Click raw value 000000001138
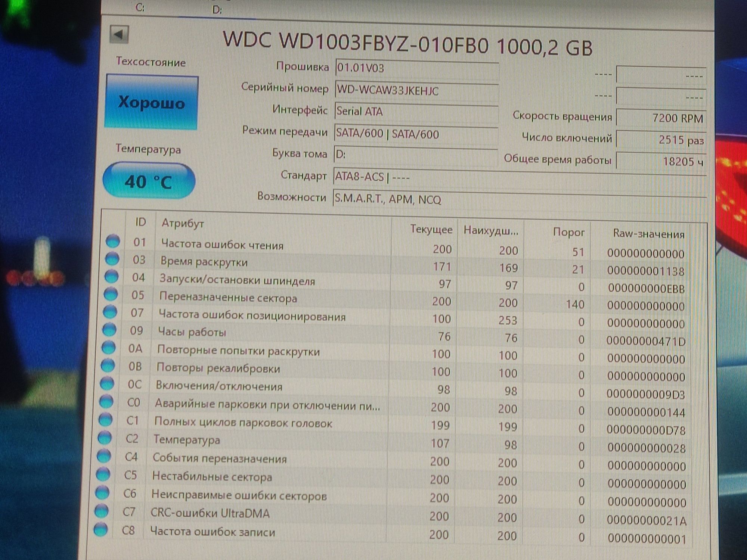This screenshot has height=560, width=747. 646,271
